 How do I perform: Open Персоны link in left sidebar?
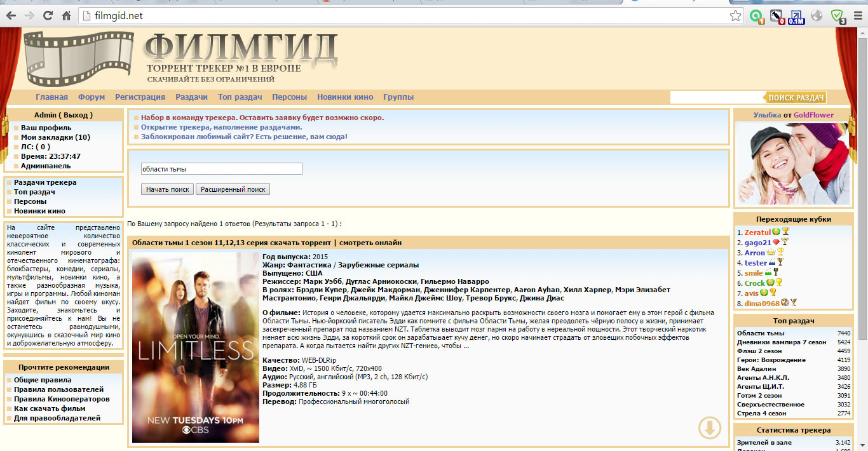31,201
